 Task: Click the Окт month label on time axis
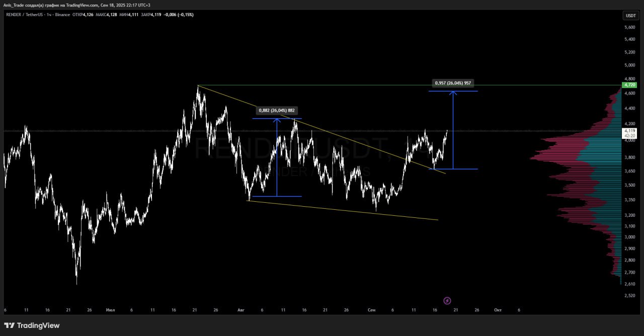(x=498, y=310)
